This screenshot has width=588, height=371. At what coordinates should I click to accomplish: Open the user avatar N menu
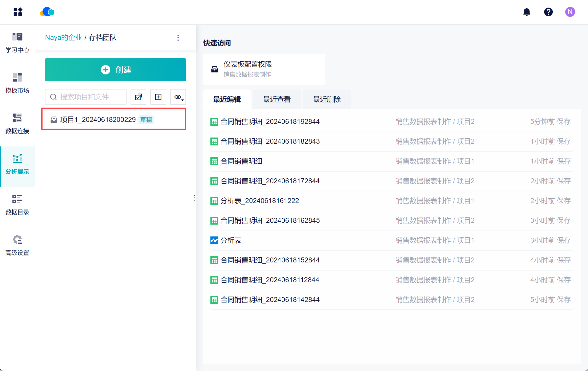click(570, 12)
